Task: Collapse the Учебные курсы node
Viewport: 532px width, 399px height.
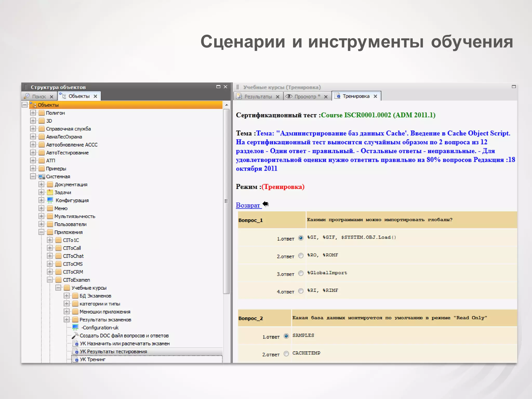Action: (x=58, y=288)
